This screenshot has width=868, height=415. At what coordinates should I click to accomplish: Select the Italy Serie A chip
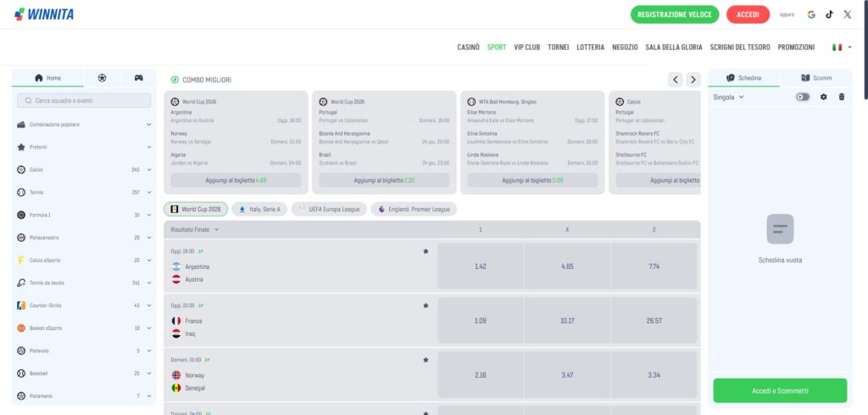259,210
